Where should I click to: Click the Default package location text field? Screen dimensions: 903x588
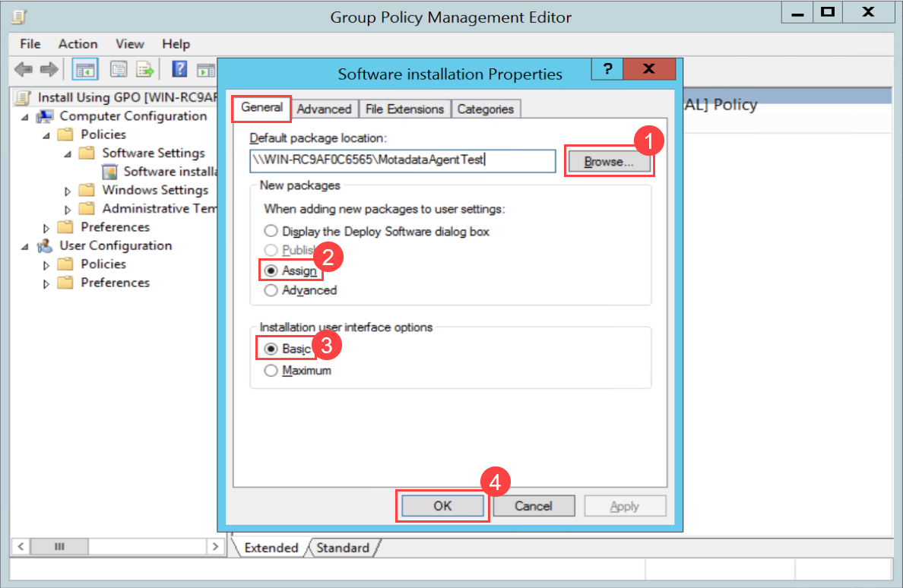point(403,160)
